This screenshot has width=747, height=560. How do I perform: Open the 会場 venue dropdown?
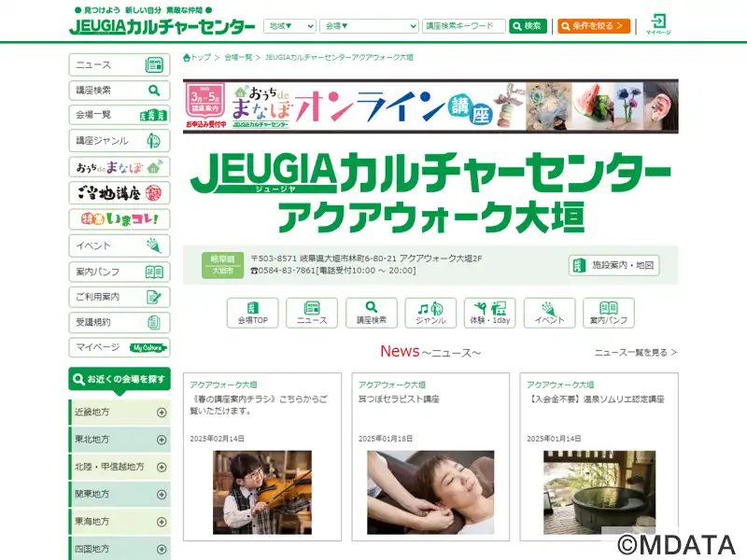[369, 26]
